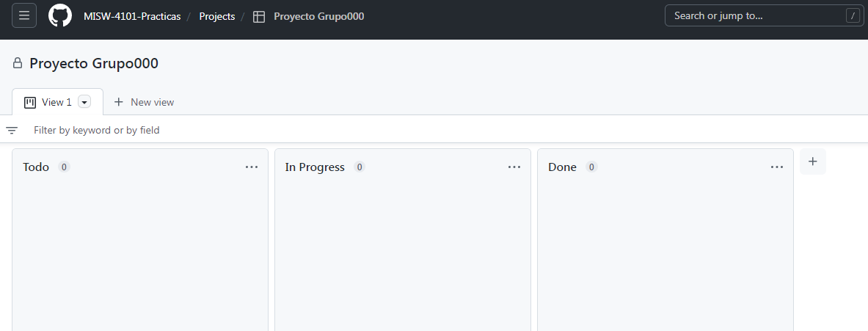
Task: Open the Projects breadcrumb link
Action: point(217,17)
